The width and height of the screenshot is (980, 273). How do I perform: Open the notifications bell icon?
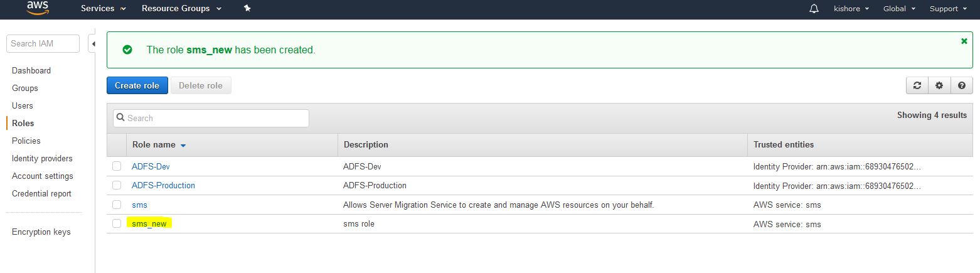[814, 9]
